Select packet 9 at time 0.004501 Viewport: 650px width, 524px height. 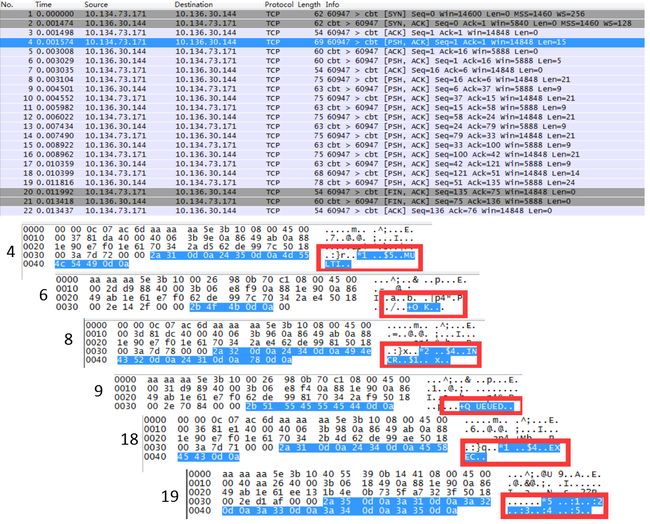(322, 89)
